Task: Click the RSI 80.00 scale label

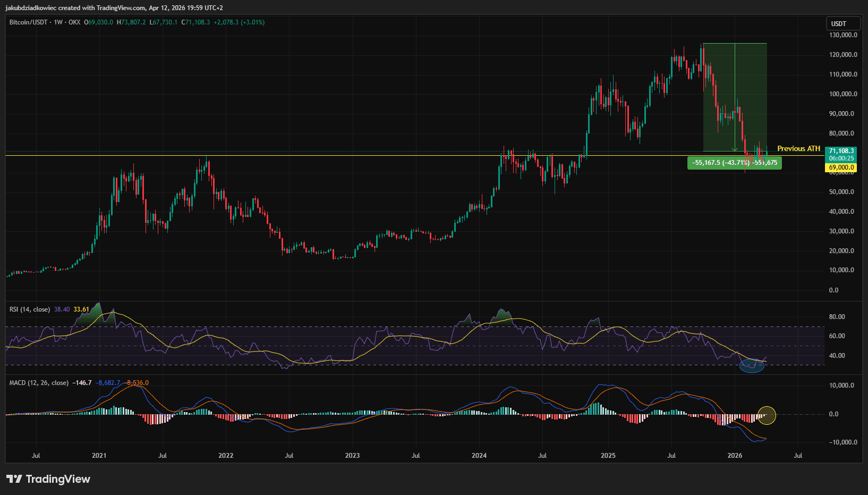Action: pyautogui.click(x=837, y=317)
